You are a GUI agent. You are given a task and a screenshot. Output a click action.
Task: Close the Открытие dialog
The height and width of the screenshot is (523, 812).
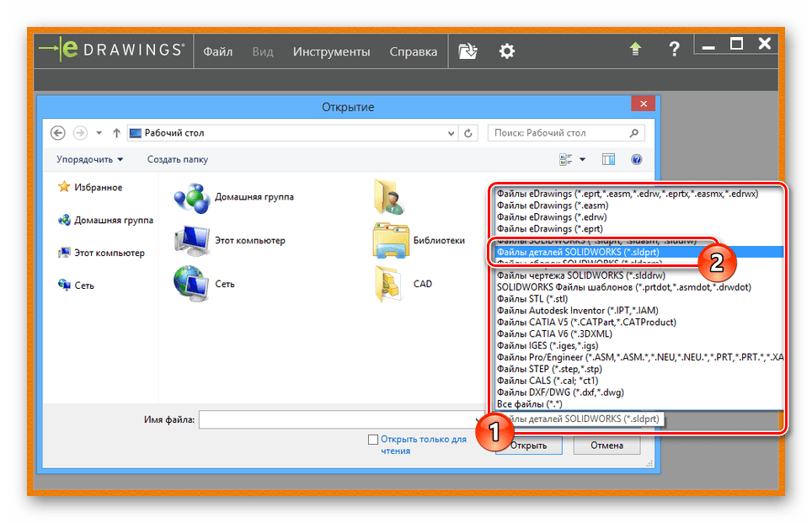644,104
